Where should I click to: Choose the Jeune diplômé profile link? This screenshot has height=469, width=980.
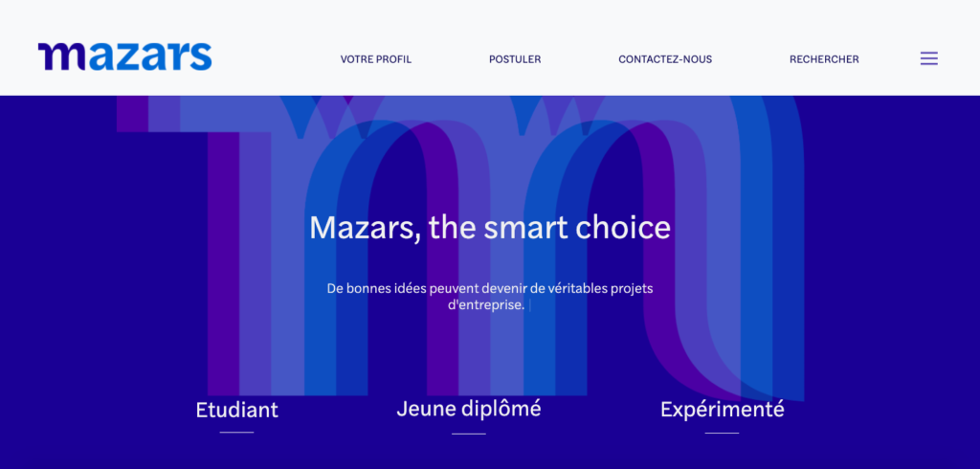pyautogui.click(x=469, y=409)
